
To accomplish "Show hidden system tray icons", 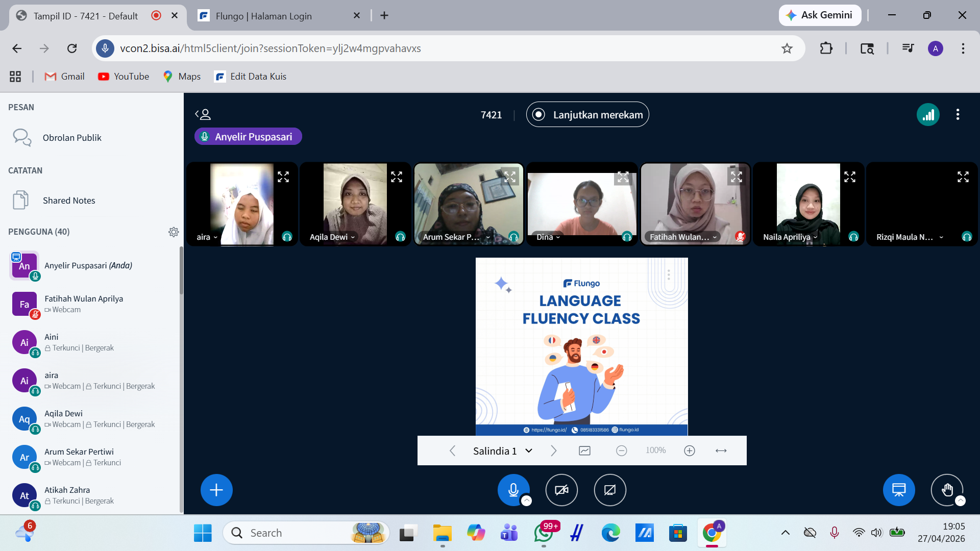I will (x=786, y=533).
